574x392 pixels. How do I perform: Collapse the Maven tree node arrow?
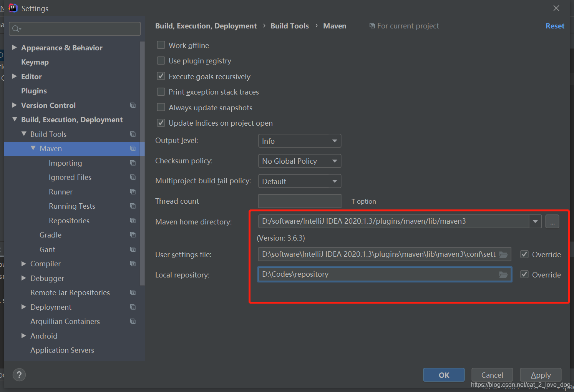tap(33, 148)
